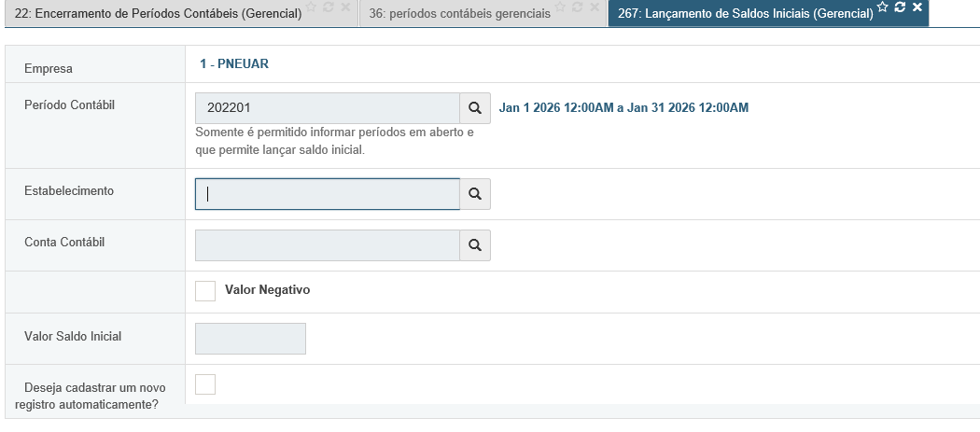980x432 pixels.
Task: Click the Estabelecimento label
Action: pyautogui.click(x=69, y=190)
